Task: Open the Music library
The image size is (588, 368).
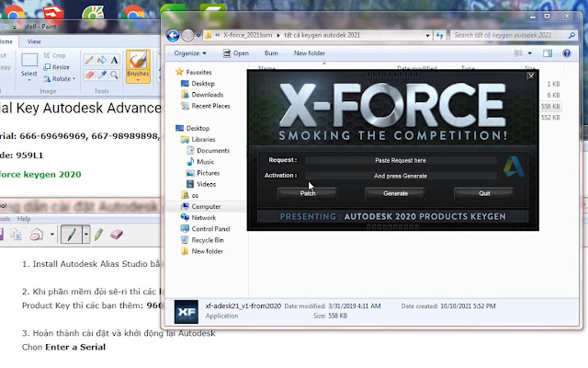Action: click(x=200, y=162)
